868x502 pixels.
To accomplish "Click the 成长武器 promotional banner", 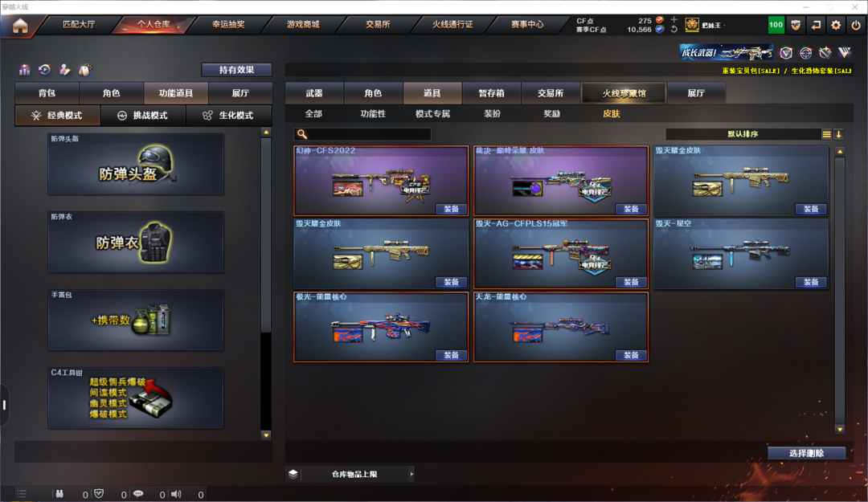I will 727,52.
